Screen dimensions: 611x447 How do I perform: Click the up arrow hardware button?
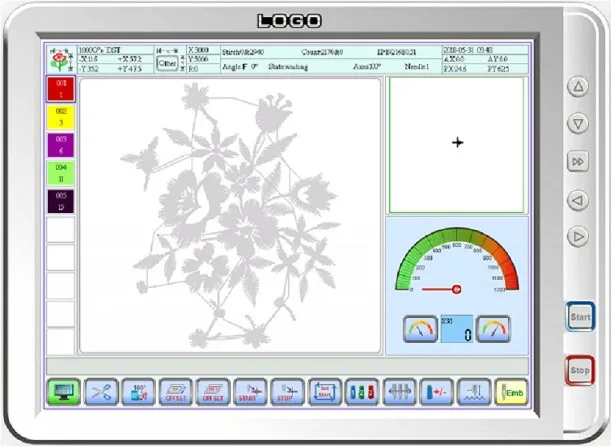point(578,86)
